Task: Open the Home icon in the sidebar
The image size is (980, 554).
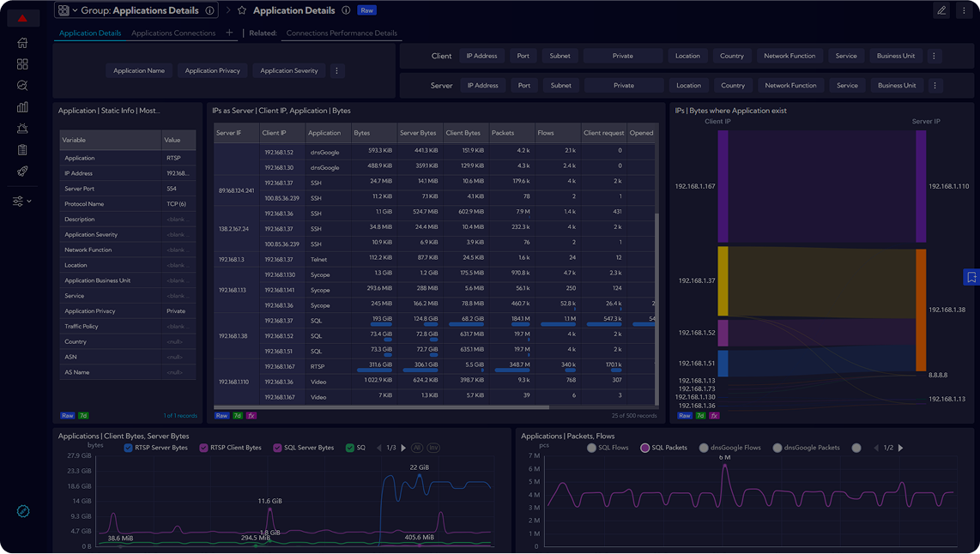Action: [22, 43]
